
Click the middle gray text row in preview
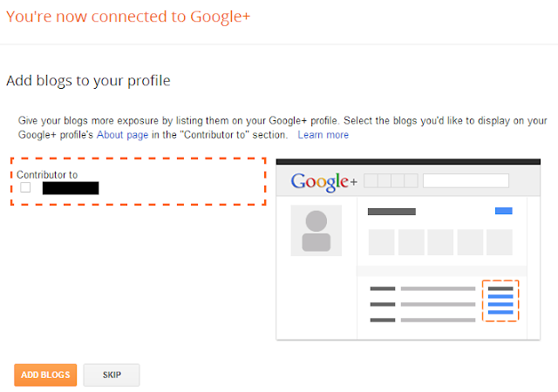tap(425, 304)
